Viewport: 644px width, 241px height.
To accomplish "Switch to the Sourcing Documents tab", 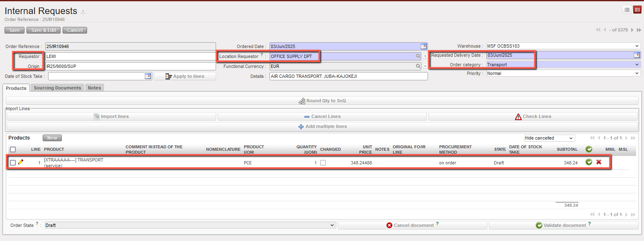I will [57, 88].
